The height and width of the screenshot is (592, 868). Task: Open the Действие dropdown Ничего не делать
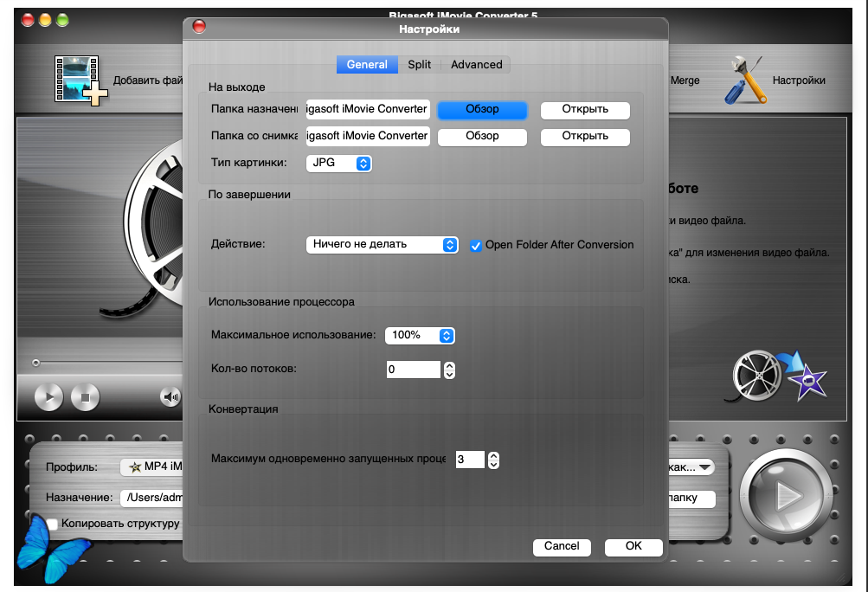(x=382, y=244)
